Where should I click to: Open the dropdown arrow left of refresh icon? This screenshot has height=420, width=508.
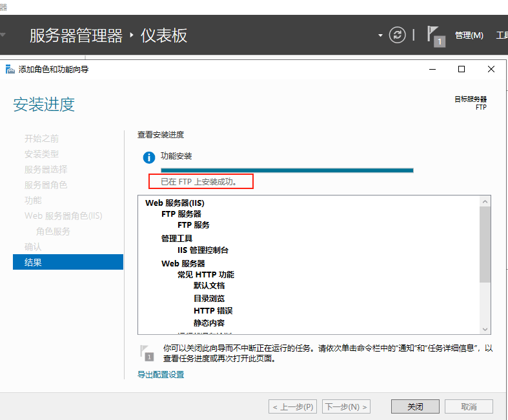pos(381,35)
